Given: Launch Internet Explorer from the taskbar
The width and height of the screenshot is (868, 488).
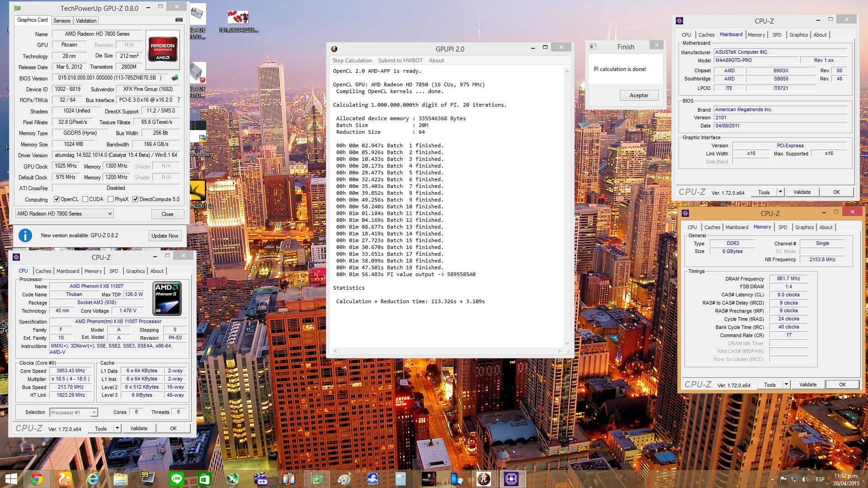Looking at the screenshot, I should 93,479.
